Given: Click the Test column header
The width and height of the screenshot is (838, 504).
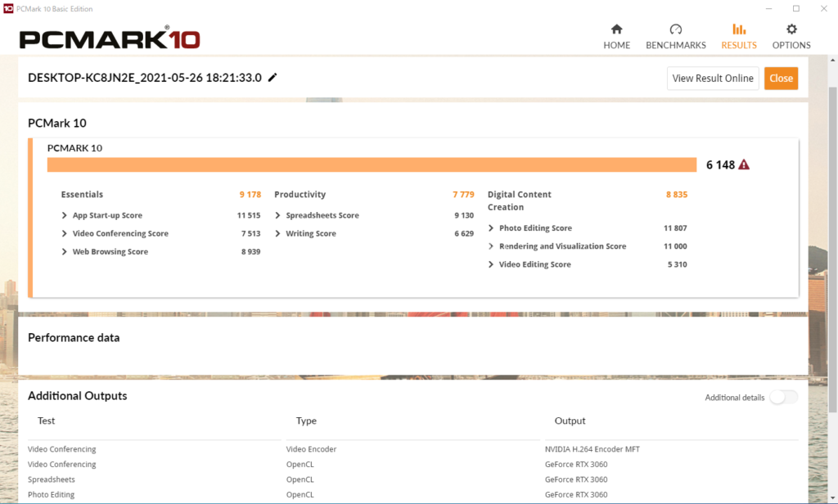Looking at the screenshot, I should pos(46,421).
